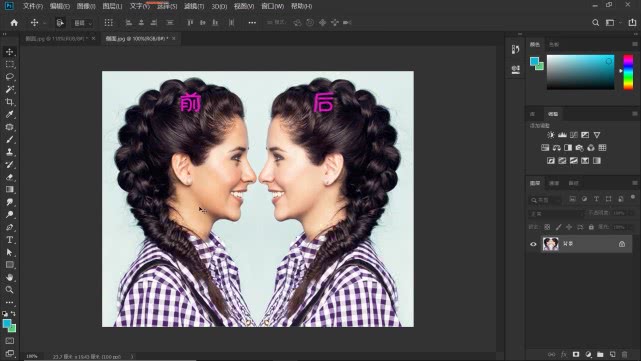Add a Color Balance adjustment
The height and width of the screenshot is (361, 641).
556,148
